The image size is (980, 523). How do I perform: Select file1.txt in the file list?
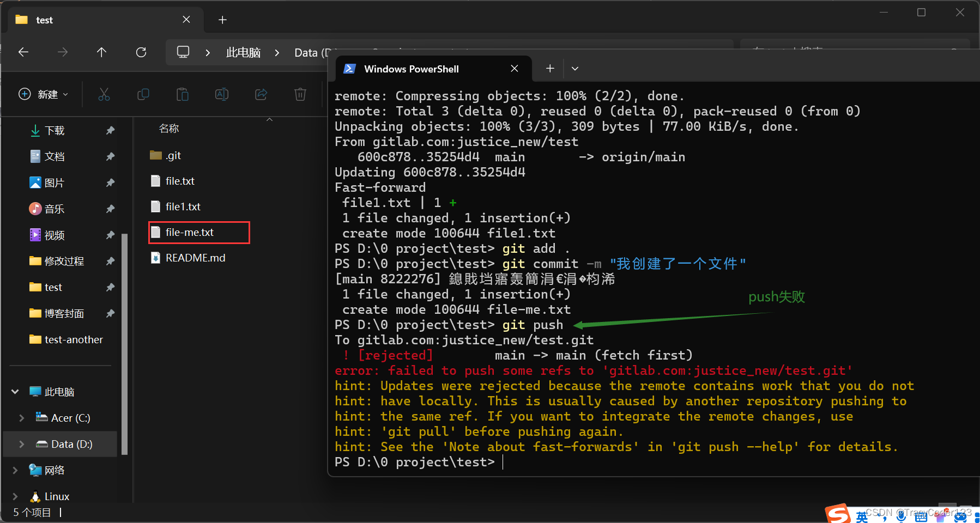click(183, 207)
